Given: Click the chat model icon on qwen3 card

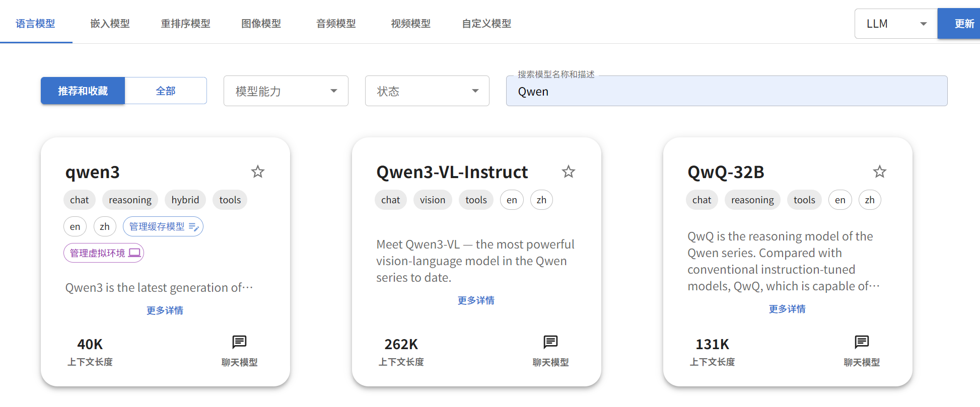Looking at the screenshot, I should tap(239, 342).
